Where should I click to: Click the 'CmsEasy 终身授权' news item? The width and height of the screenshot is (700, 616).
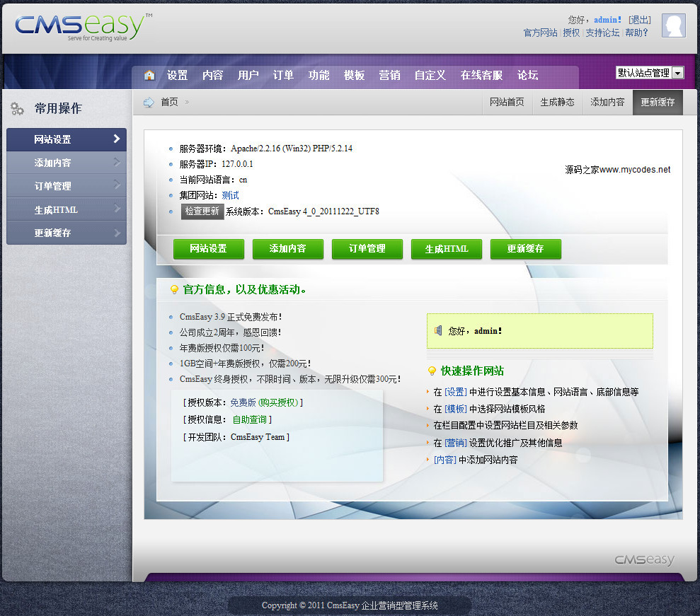point(289,379)
